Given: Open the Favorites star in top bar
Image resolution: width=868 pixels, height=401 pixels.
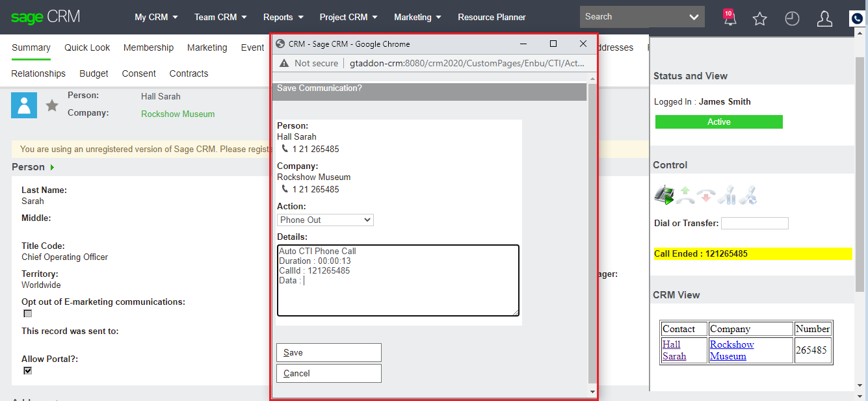Looking at the screenshot, I should (x=759, y=19).
